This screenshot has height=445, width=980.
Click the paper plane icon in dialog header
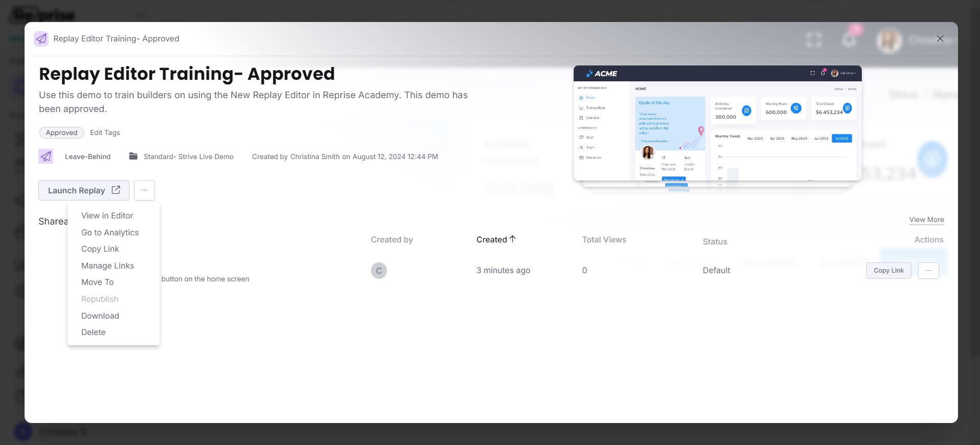[41, 39]
